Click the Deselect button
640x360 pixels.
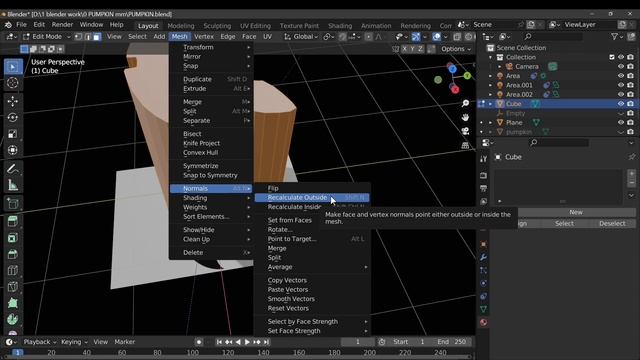612,224
